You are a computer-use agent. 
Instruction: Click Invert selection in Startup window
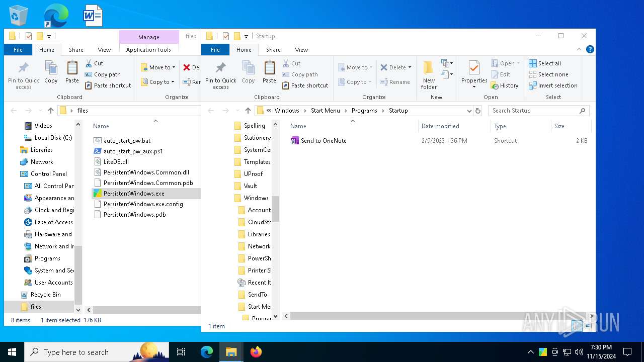(x=553, y=85)
